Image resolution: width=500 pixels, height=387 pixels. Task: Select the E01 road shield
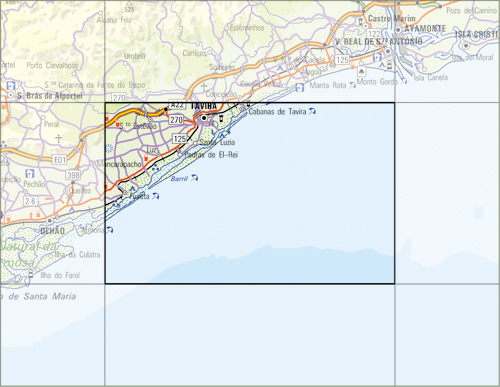tap(60, 160)
